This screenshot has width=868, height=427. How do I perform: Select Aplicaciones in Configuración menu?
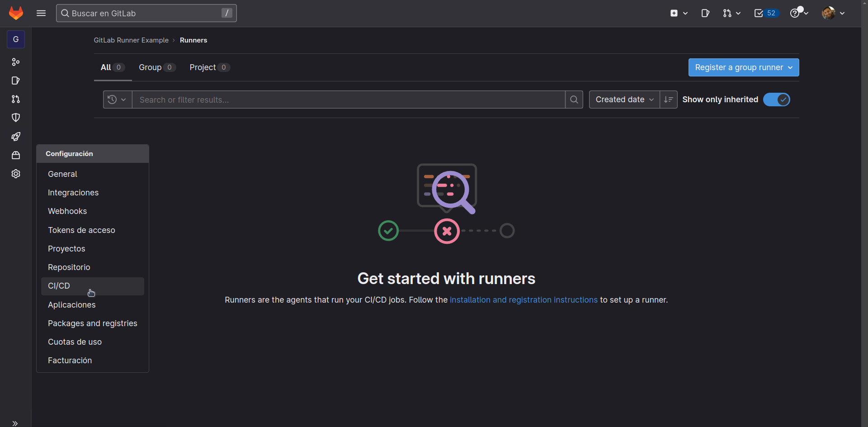[93, 305]
